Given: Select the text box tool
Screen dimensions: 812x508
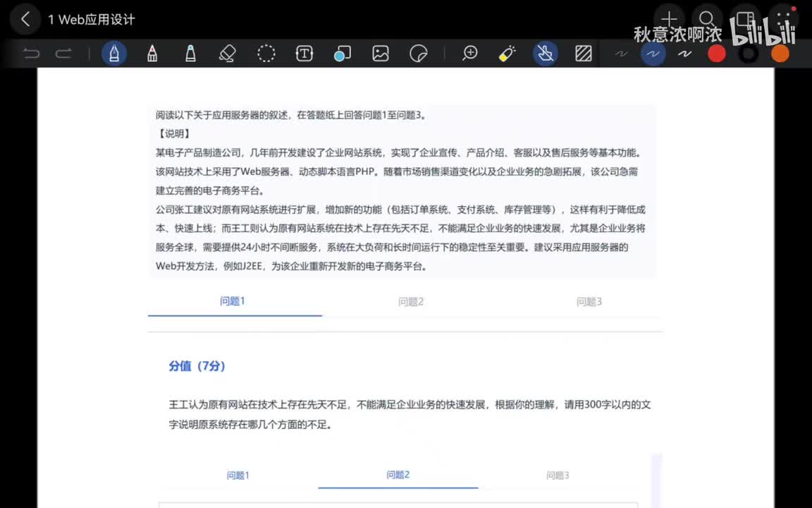Looking at the screenshot, I should [304, 54].
